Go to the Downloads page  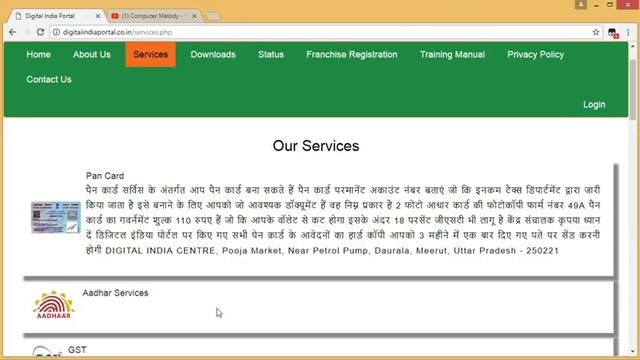click(x=213, y=55)
